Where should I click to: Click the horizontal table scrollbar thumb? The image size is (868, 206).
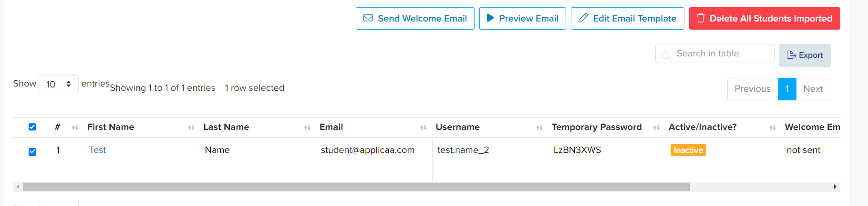[x=356, y=186]
